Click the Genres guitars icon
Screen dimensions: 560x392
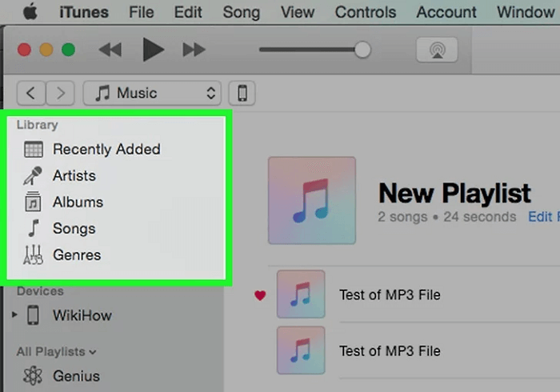[34, 255]
